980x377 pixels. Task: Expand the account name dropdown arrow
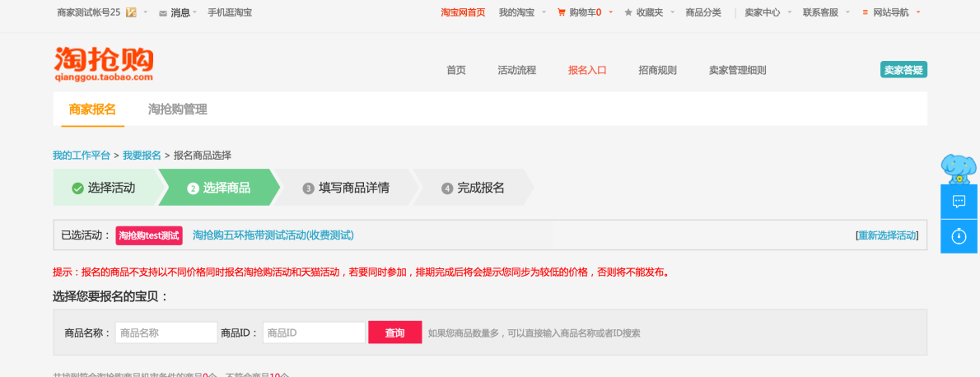pyautogui.click(x=146, y=12)
